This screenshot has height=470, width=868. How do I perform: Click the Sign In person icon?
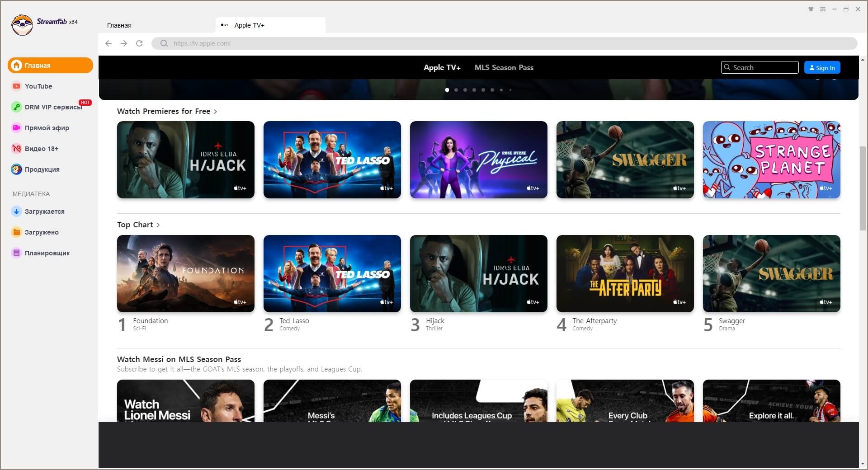812,68
